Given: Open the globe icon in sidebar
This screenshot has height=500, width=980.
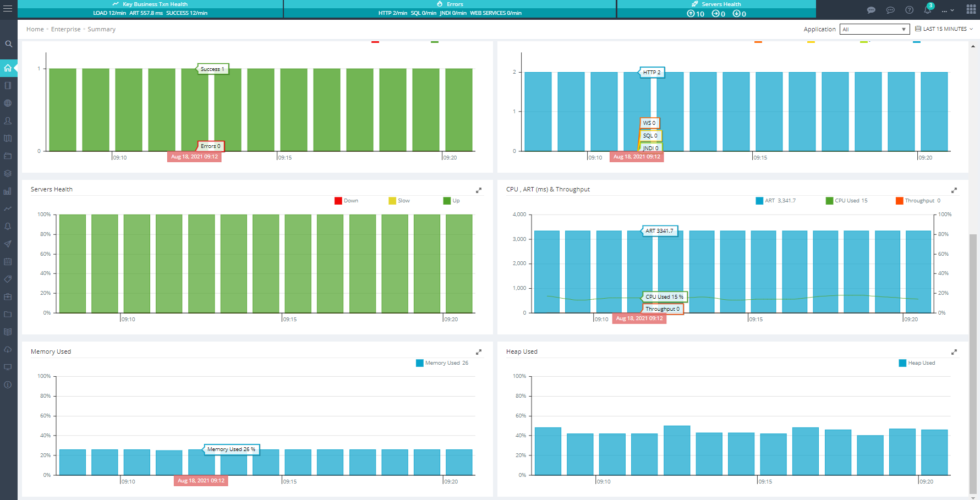Looking at the screenshot, I should [x=8, y=103].
